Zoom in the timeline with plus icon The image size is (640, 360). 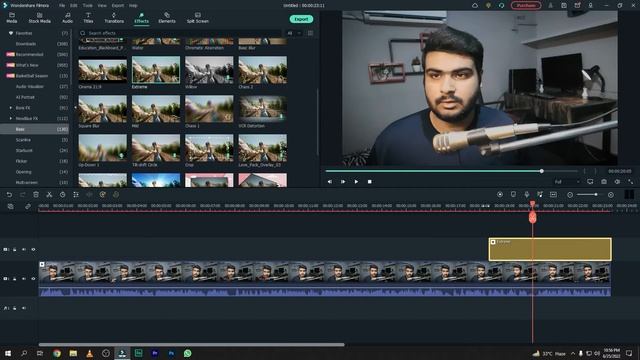(x=611, y=195)
